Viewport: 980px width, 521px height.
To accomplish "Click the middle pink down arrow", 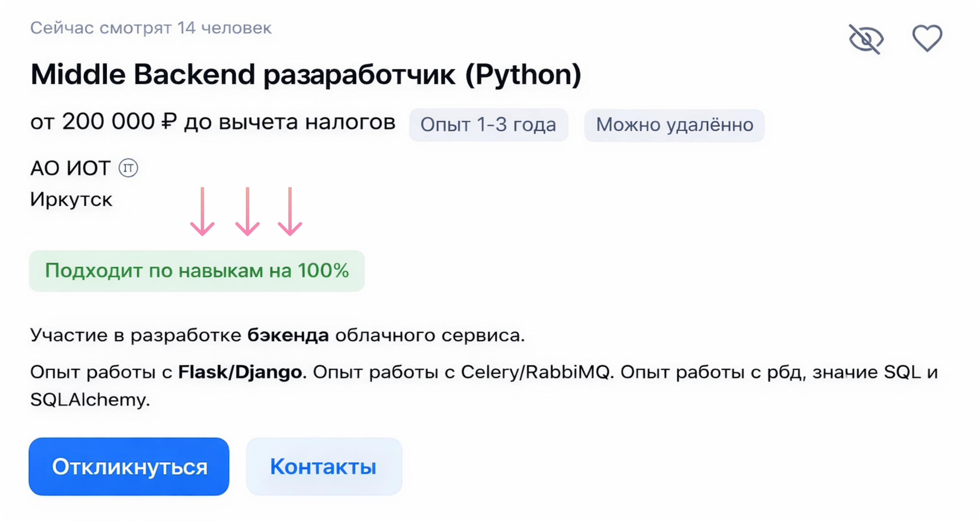I will (x=247, y=212).
